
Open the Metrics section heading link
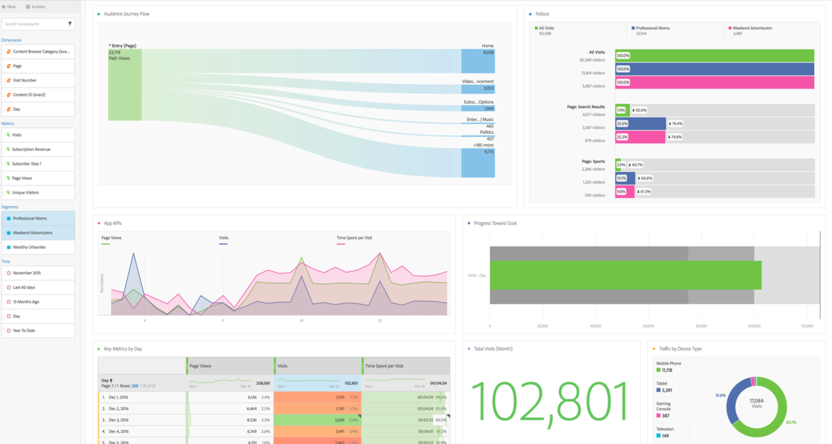point(7,124)
